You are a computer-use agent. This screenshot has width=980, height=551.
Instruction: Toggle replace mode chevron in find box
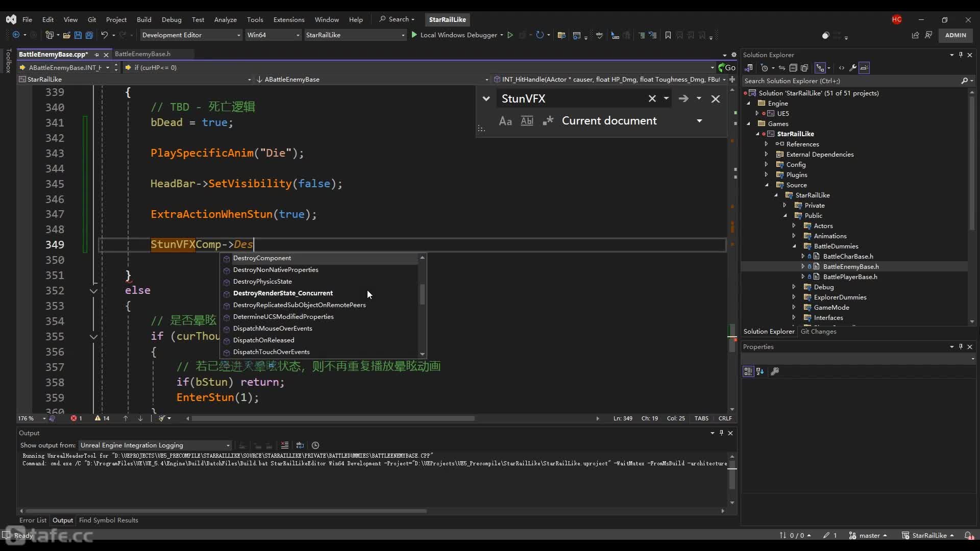(x=486, y=98)
